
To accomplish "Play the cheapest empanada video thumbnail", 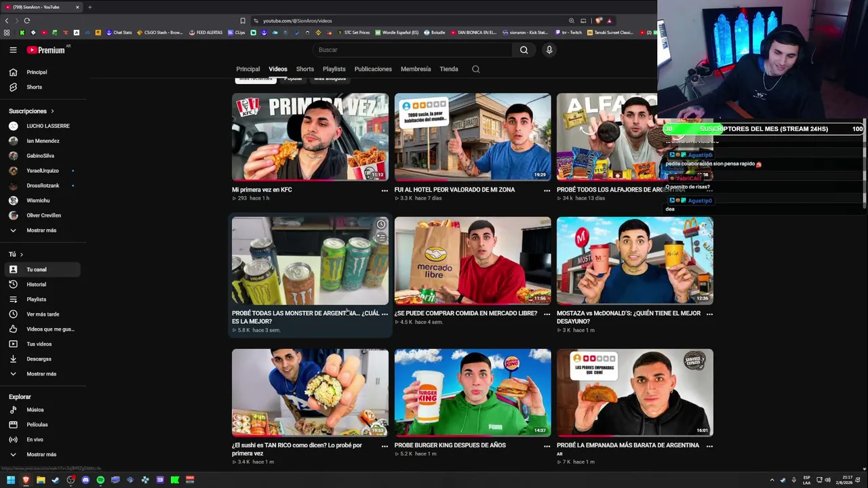I will 635,393.
